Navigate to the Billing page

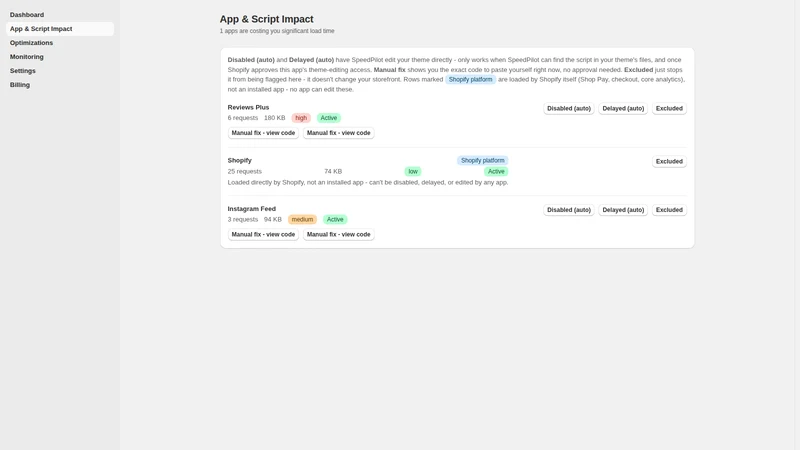coord(20,85)
